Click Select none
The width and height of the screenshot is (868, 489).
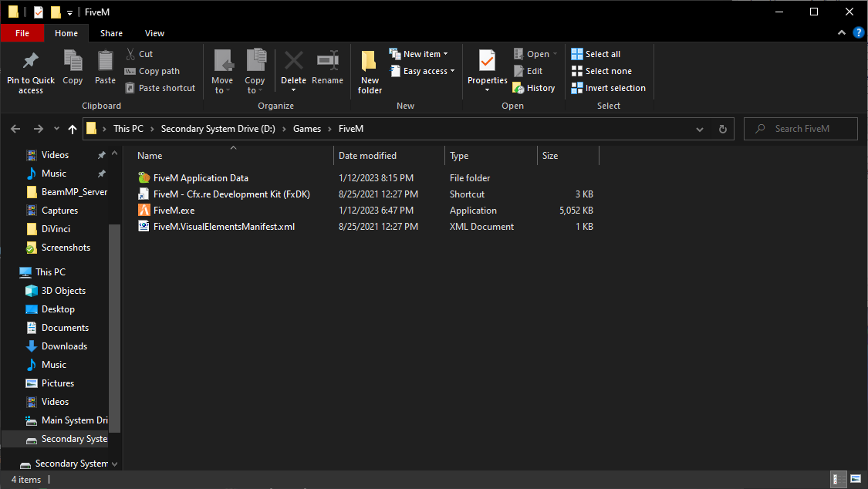coord(601,71)
